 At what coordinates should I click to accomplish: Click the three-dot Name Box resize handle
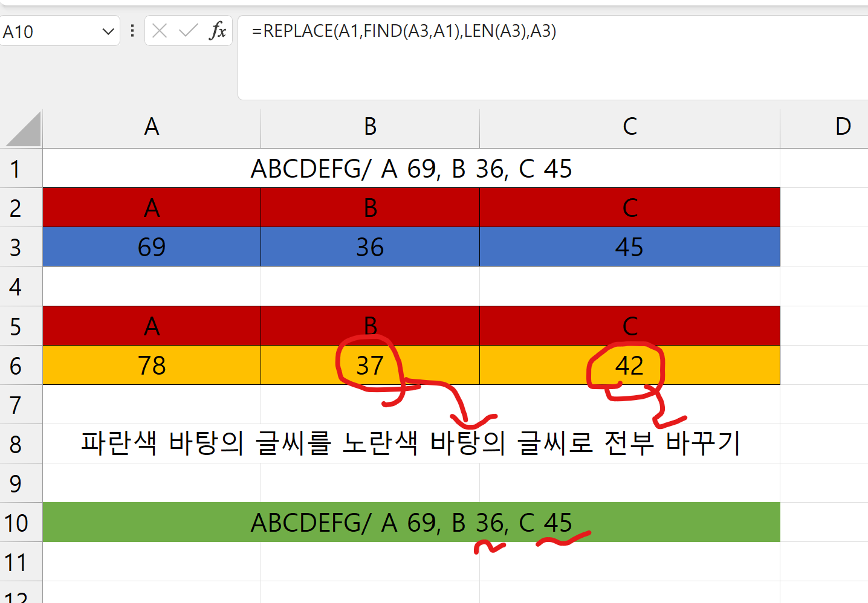132,31
